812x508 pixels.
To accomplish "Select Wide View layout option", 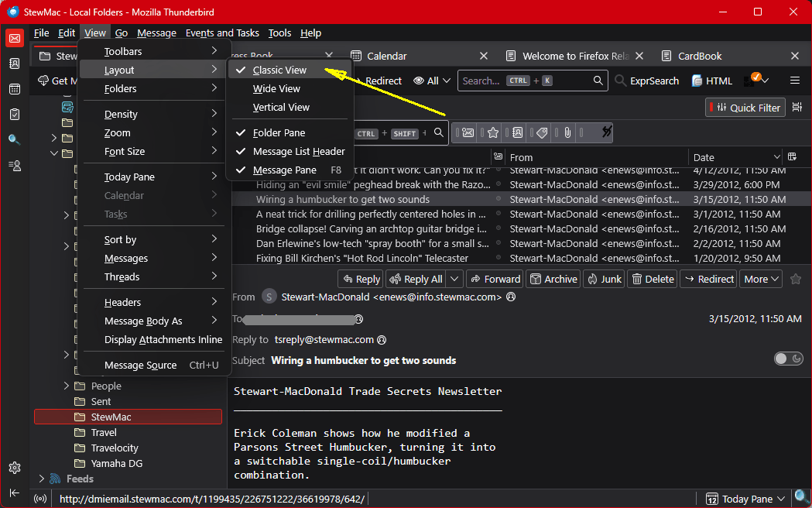I will 276,89.
